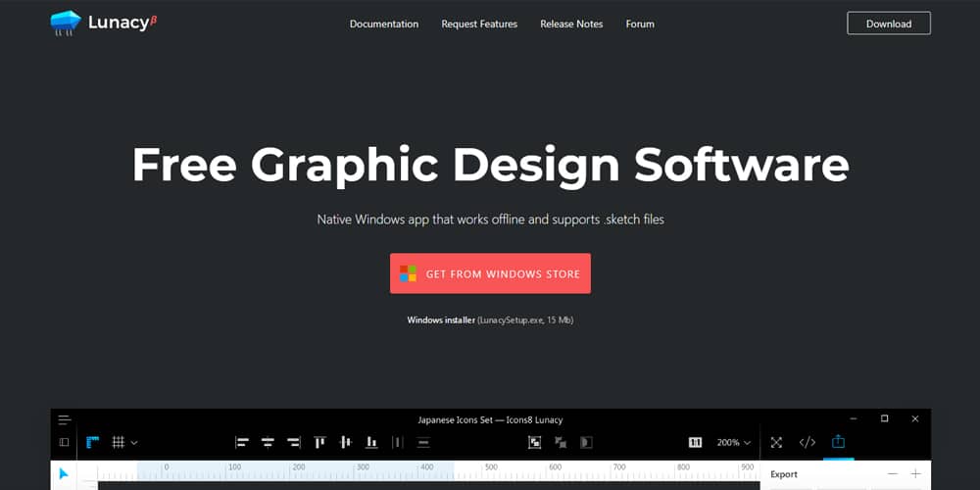
Task: Click the Download button in header
Action: (888, 24)
